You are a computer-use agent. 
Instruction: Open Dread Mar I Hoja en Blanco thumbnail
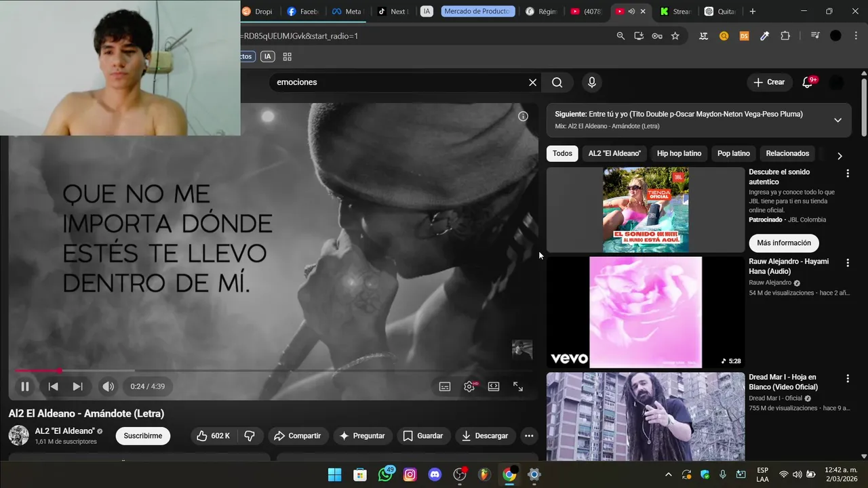(646, 416)
